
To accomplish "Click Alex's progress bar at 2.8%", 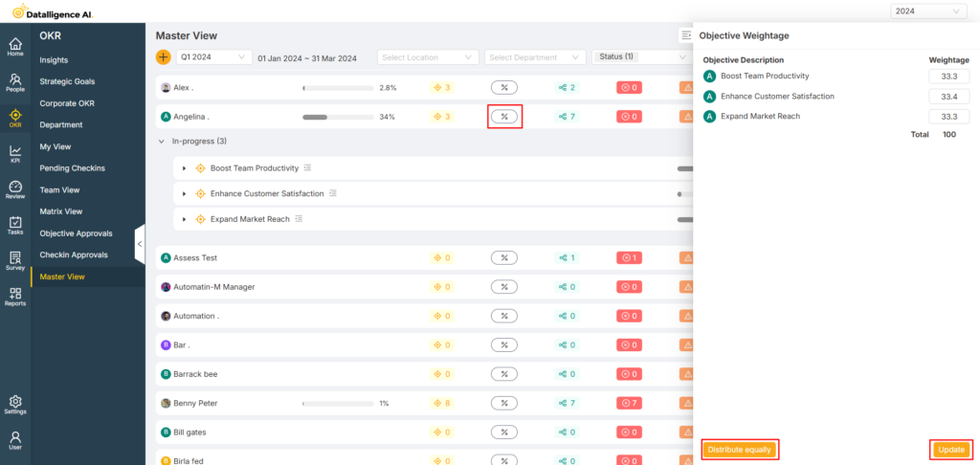I will click(338, 88).
